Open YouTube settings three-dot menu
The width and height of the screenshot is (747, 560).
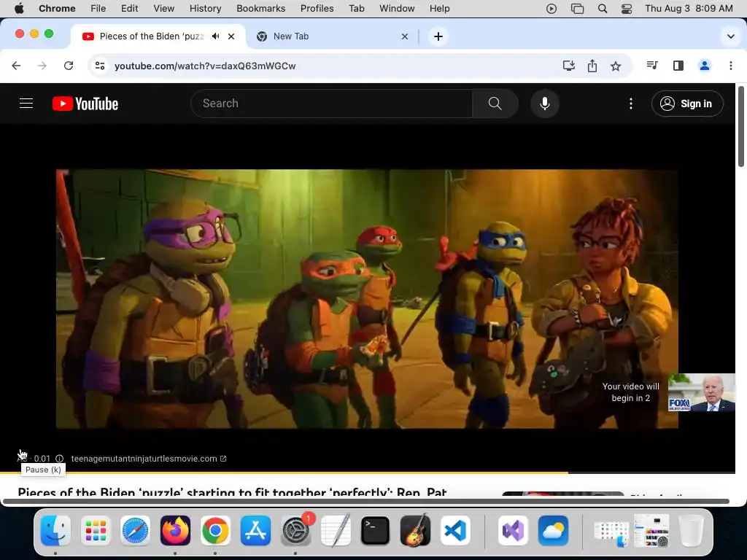click(x=631, y=104)
